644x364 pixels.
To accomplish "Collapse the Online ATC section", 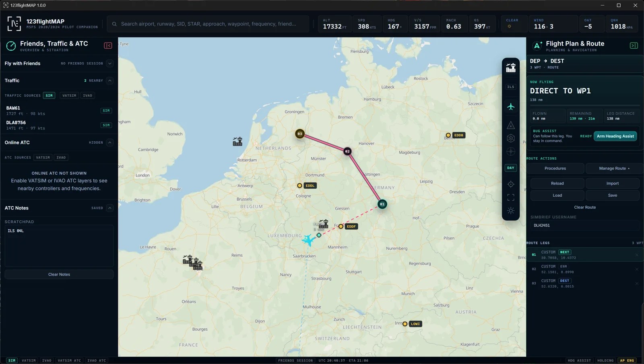I will point(109,142).
